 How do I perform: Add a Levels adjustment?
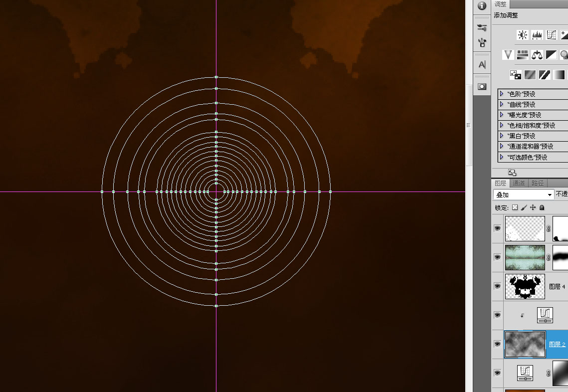(x=537, y=35)
